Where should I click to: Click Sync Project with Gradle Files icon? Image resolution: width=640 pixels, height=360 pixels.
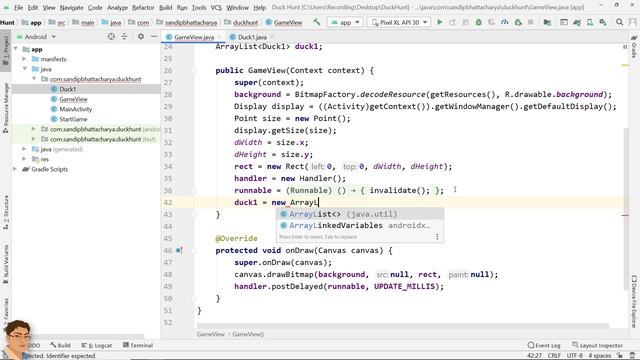tap(577, 22)
